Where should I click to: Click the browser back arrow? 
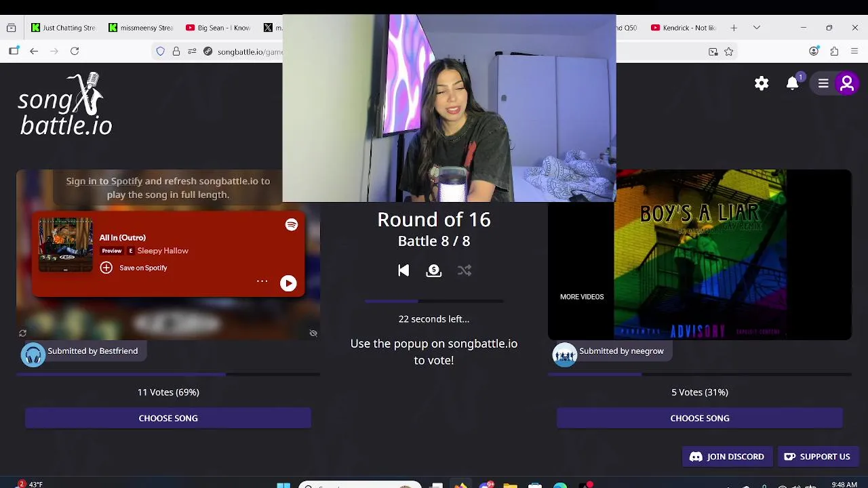click(x=34, y=52)
